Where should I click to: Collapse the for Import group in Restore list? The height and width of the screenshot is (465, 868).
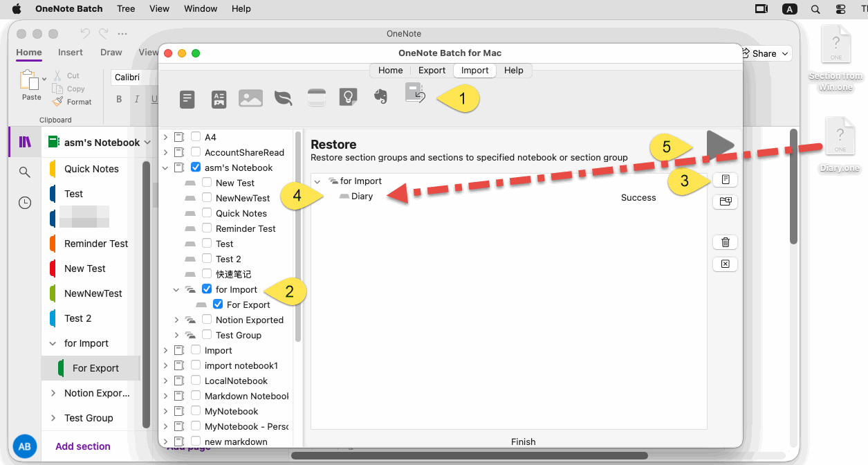point(317,181)
